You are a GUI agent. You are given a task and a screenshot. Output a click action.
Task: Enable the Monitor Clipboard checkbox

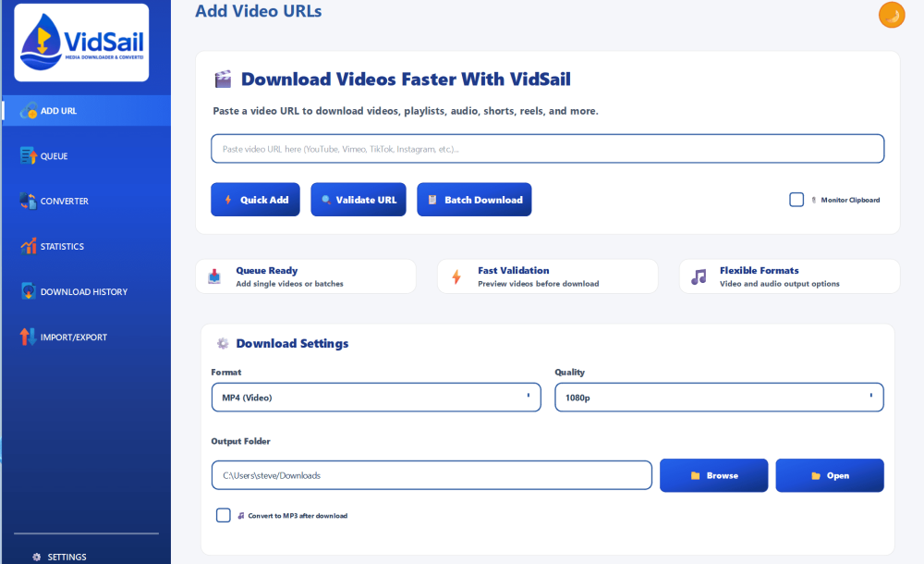[x=796, y=200]
